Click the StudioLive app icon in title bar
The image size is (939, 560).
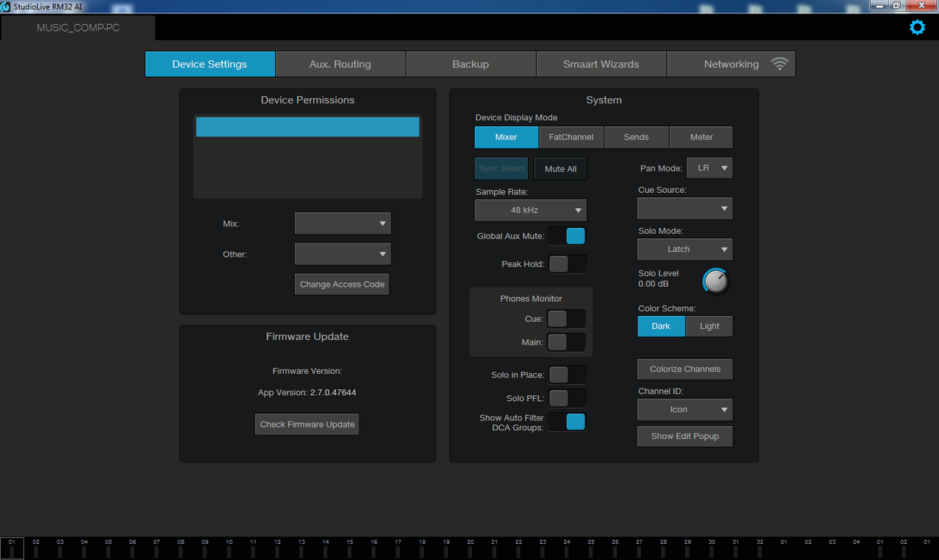6,7
